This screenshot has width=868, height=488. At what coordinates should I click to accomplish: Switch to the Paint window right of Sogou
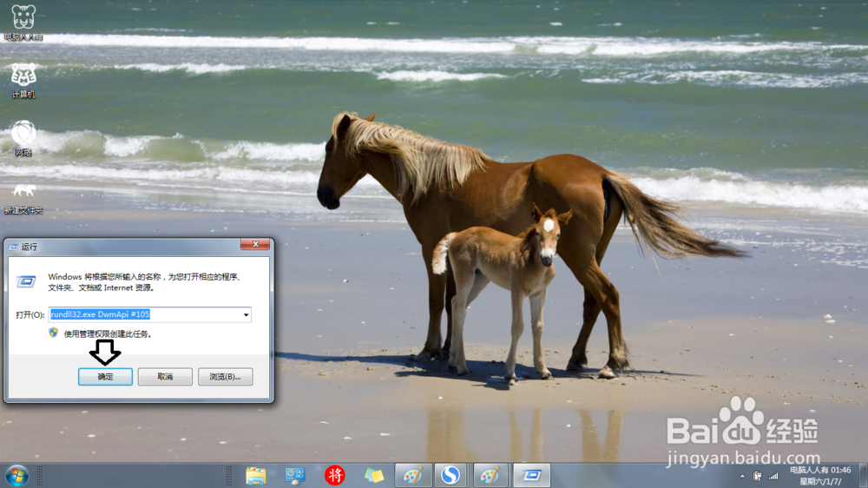click(490, 476)
